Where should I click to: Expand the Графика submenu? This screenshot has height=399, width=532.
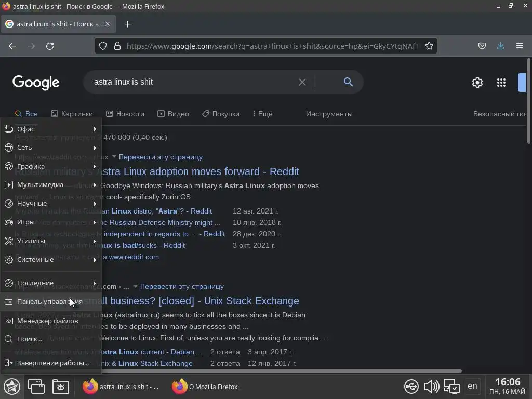[x=51, y=166]
